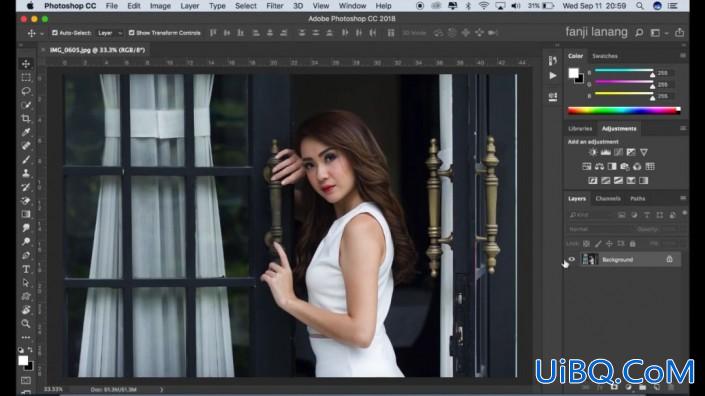
Task: Click the color spectrum ramp
Action: point(624,111)
